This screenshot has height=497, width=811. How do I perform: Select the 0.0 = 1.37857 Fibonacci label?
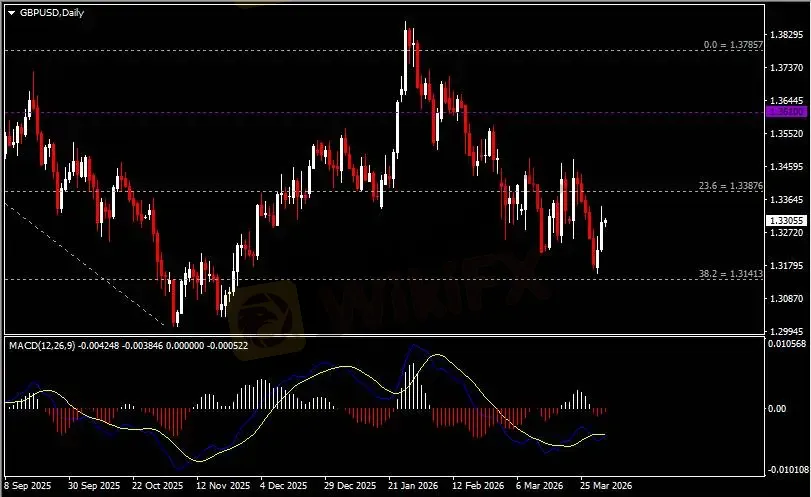pos(733,45)
